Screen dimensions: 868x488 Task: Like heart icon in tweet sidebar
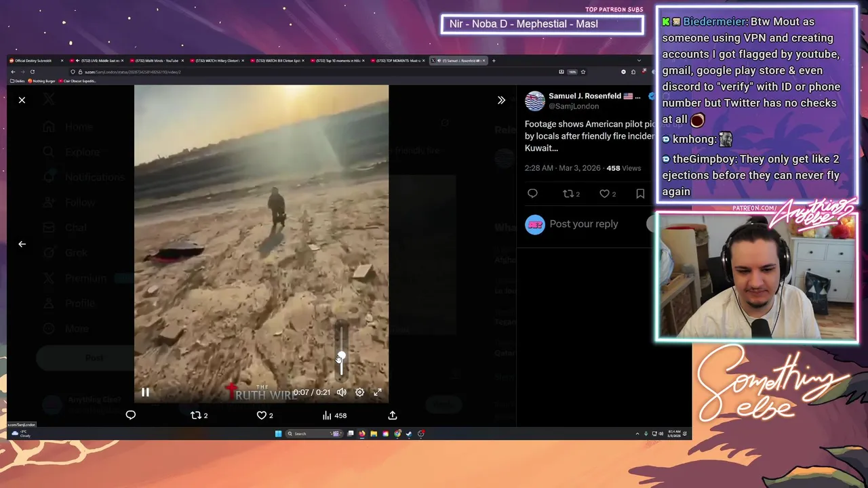click(604, 194)
